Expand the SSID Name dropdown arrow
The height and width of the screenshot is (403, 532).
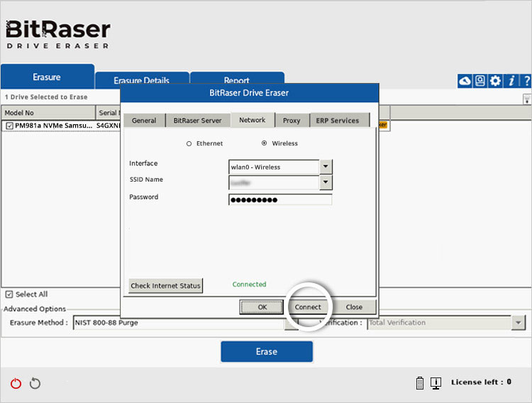pos(326,182)
